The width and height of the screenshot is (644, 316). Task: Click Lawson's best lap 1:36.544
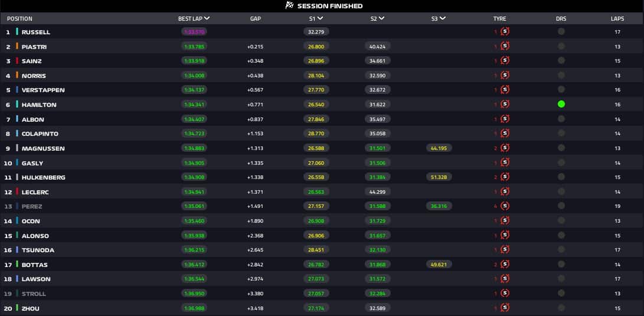click(194, 279)
